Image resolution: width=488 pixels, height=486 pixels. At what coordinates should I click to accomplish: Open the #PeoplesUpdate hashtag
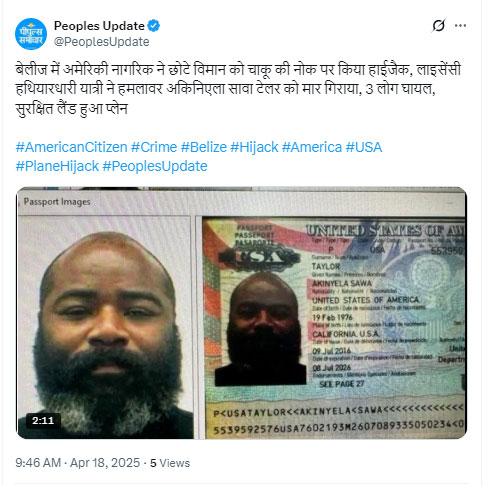tap(155, 166)
